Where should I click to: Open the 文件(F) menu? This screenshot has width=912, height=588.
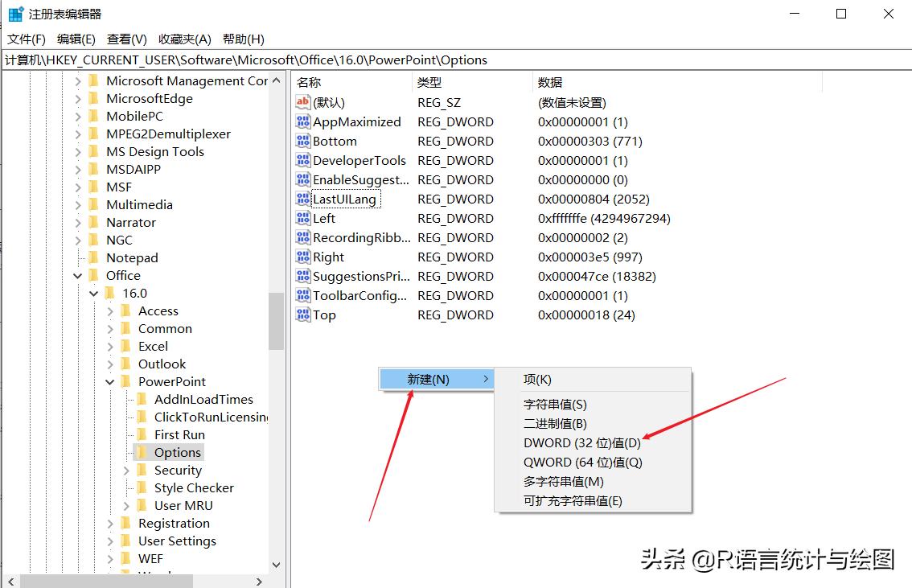[x=27, y=39]
